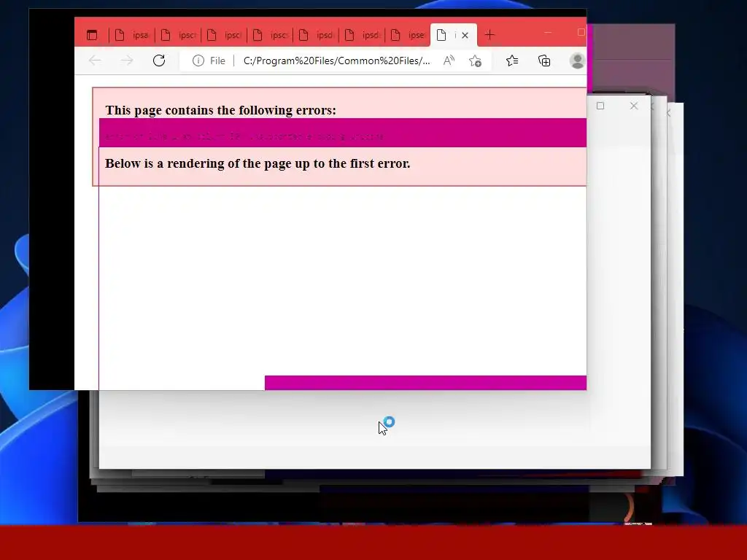747x560 pixels.
Task: Open the Collections panel
Action: [544, 61]
